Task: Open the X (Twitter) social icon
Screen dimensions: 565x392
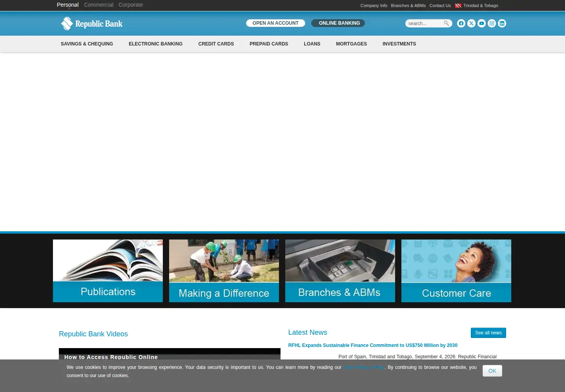Action: (471, 24)
